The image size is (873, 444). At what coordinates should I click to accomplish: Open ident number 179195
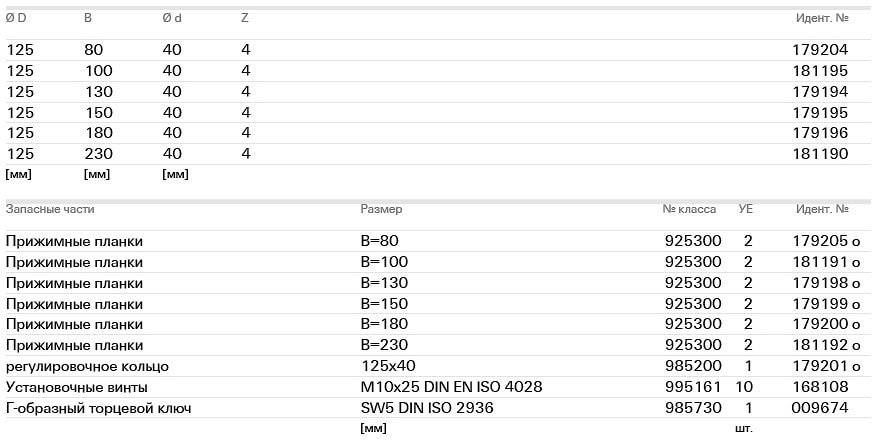(821, 112)
